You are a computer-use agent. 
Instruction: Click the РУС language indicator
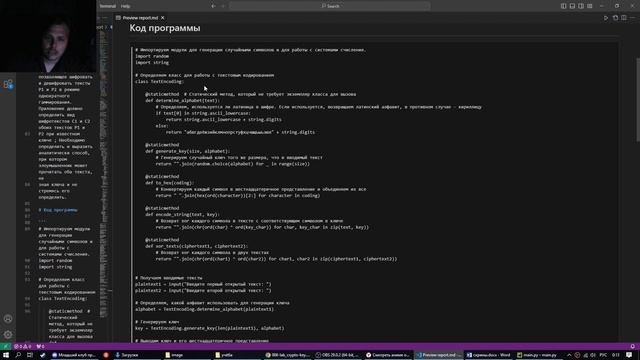pos(603,355)
